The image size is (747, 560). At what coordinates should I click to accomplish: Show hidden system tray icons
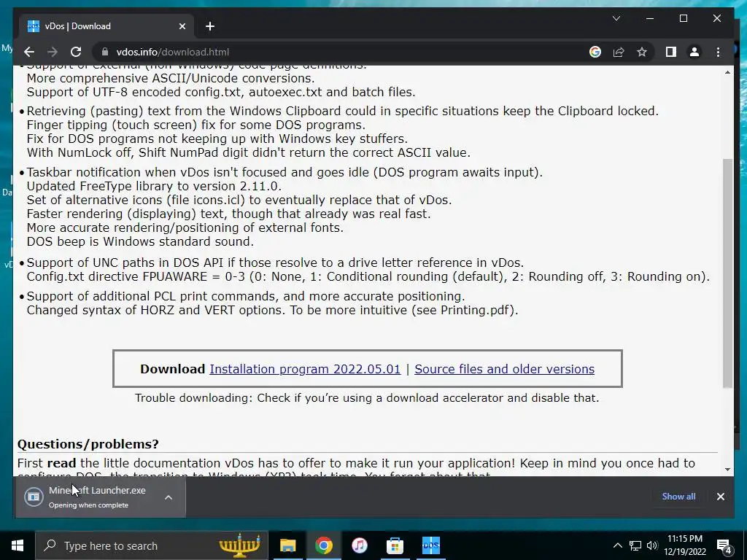[617, 545]
